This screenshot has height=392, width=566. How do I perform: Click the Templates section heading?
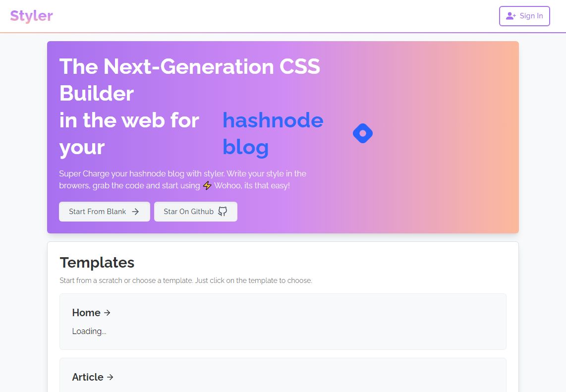coord(97,263)
